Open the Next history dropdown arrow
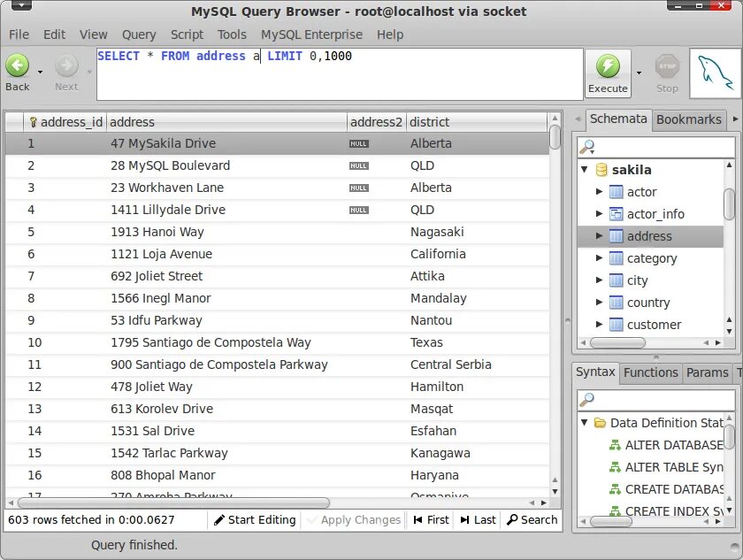This screenshot has height=560, width=743. pyautogui.click(x=89, y=72)
